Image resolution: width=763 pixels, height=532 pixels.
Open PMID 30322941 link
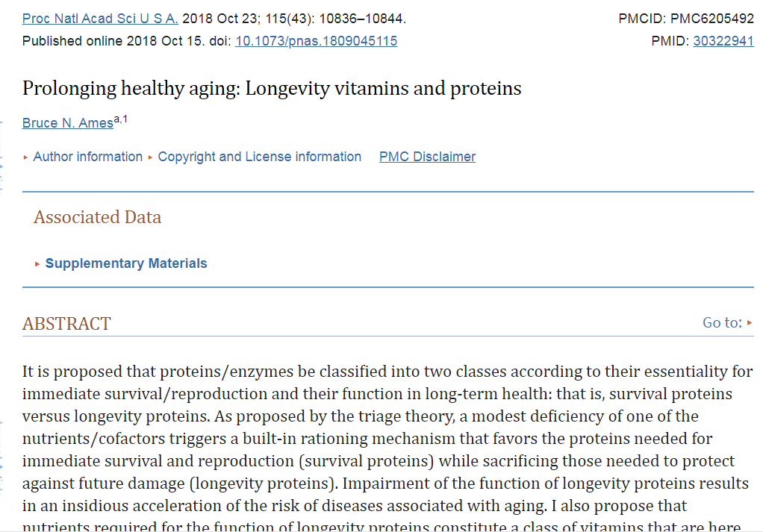coord(723,41)
